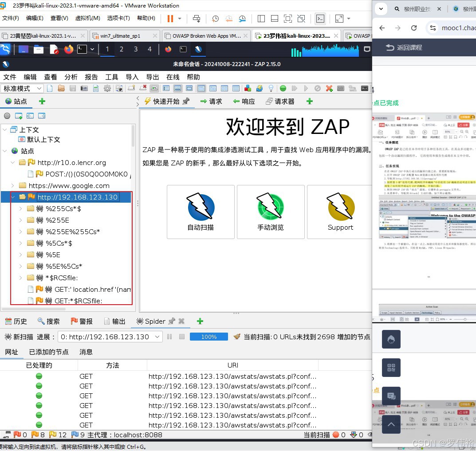Click the Sites tree vertical scrollbar
Image resolution: width=476 pixels, height=451 pixels.
point(133,135)
